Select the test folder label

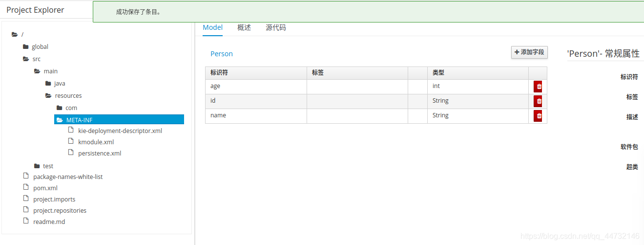(x=48, y=166)
